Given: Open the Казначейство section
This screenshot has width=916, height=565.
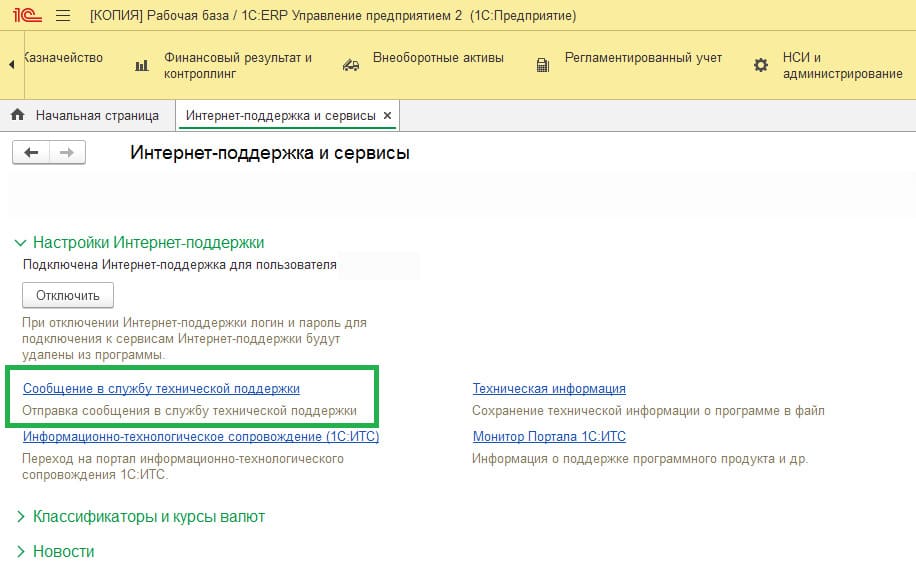Looking at the screenshot, I should pyautogui.click(x=63, y=58).
